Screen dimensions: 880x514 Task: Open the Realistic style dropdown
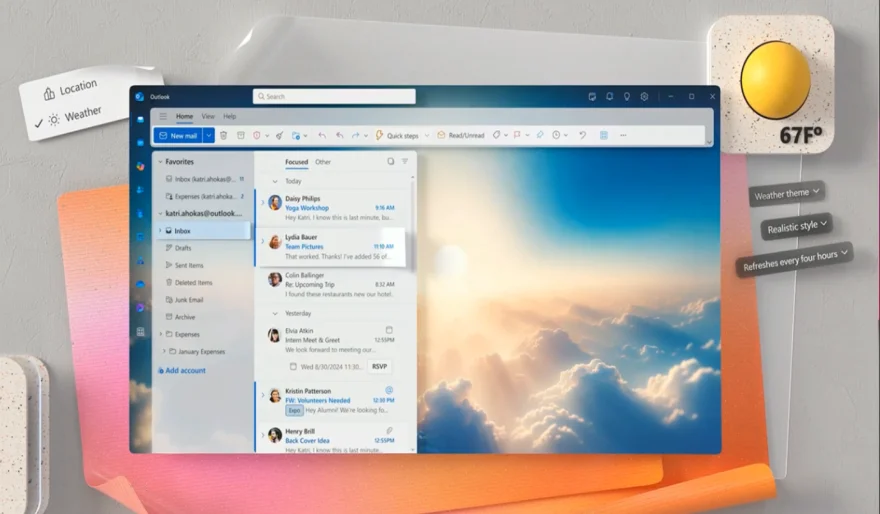tap(796, 227)
